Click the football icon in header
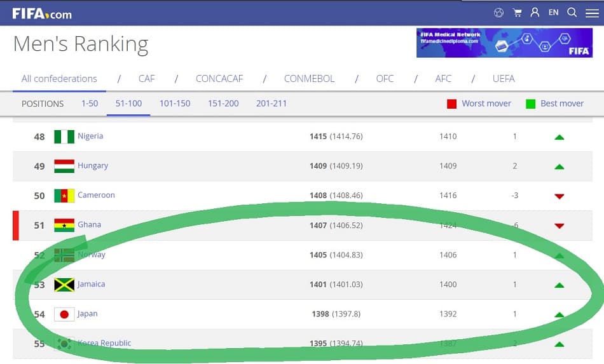This screenshot has width=604, height=364. pos(499,13)
